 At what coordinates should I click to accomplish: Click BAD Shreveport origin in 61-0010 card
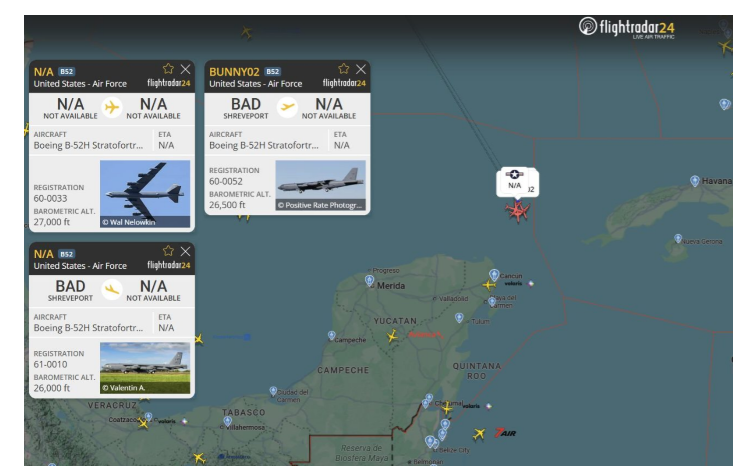coord(71,290)
